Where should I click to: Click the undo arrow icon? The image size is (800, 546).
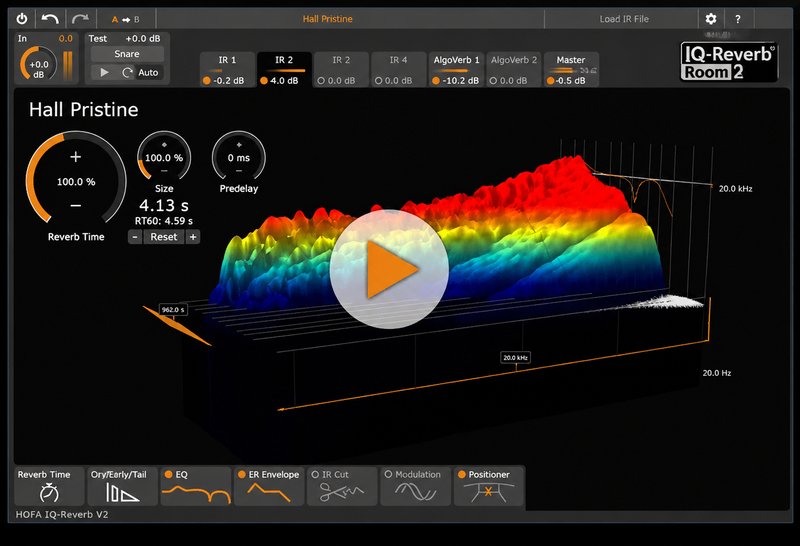(x=49, y=19)
